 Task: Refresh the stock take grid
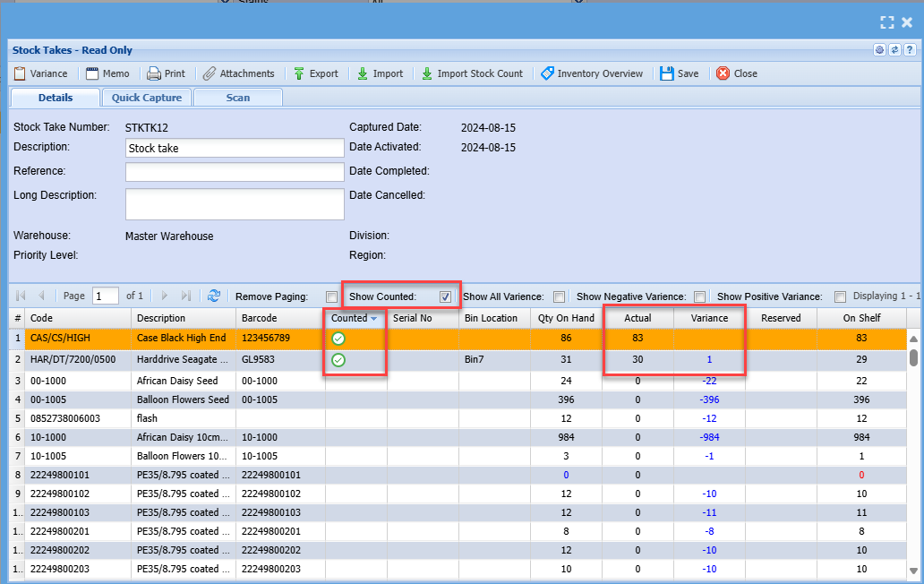coord(214,296)
